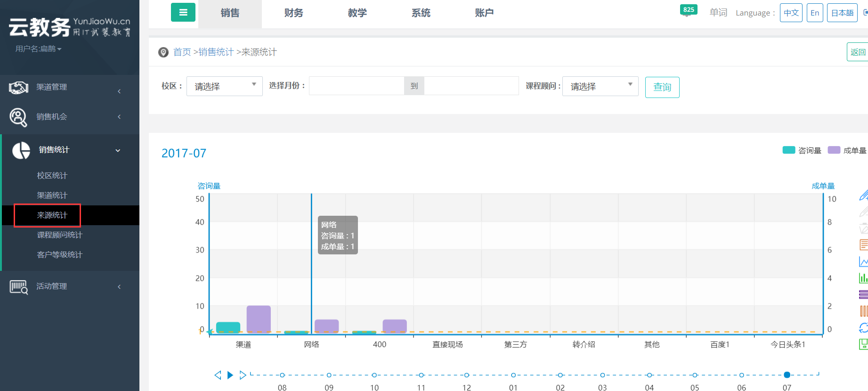Select the current timeline point 07
This screenshot has width=868, height=391.
787,375
